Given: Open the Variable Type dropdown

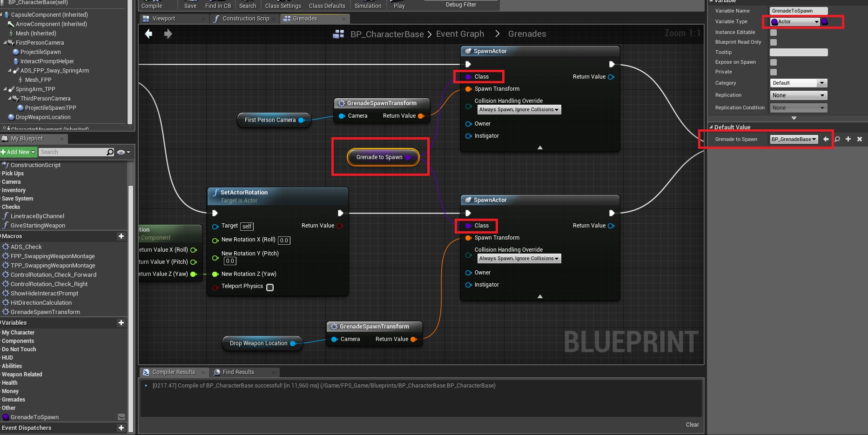Looking at the screenshot, I should 795,22.
